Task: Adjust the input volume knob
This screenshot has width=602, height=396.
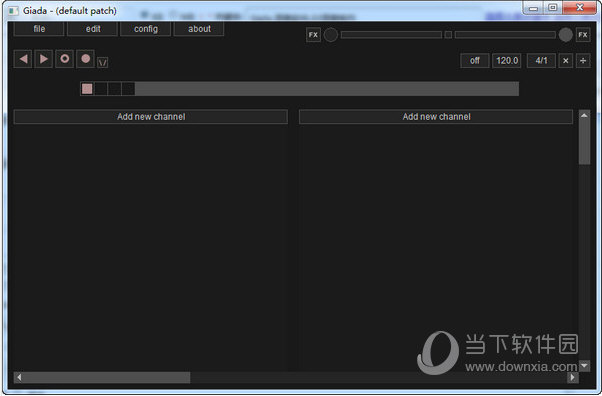Action: (331, 35)
